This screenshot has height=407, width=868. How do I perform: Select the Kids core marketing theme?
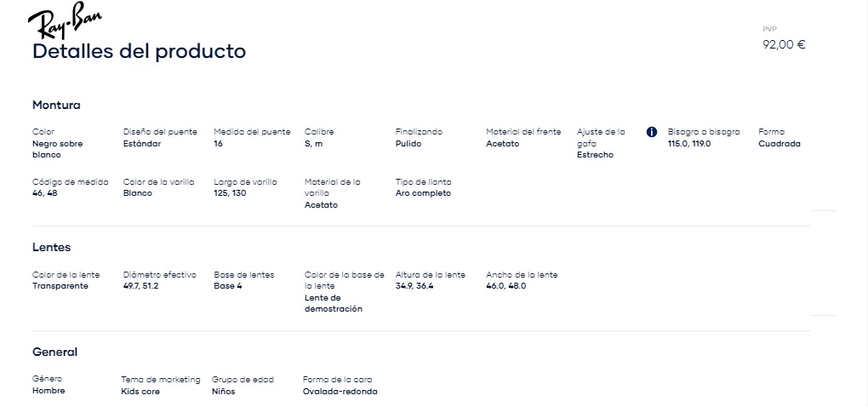click(x=140, y=392)
